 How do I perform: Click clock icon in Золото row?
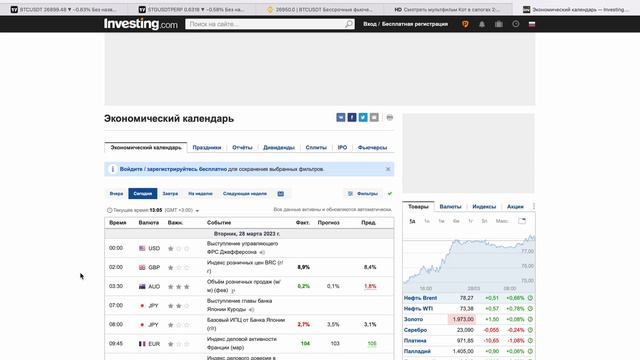pos(530,319)
